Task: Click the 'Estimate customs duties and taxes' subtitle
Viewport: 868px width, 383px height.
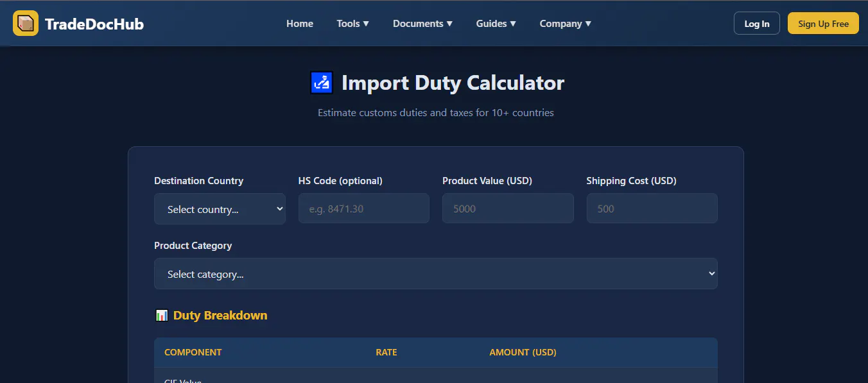Action: [436, 113]
